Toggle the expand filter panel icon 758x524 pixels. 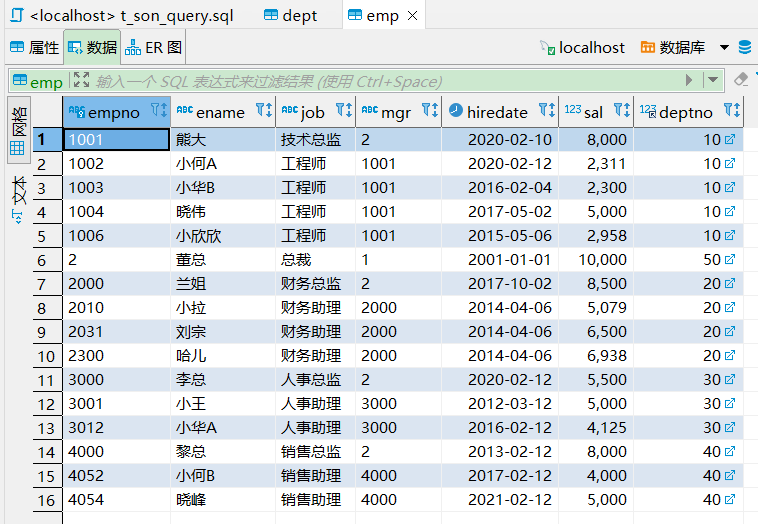point(81,80)
